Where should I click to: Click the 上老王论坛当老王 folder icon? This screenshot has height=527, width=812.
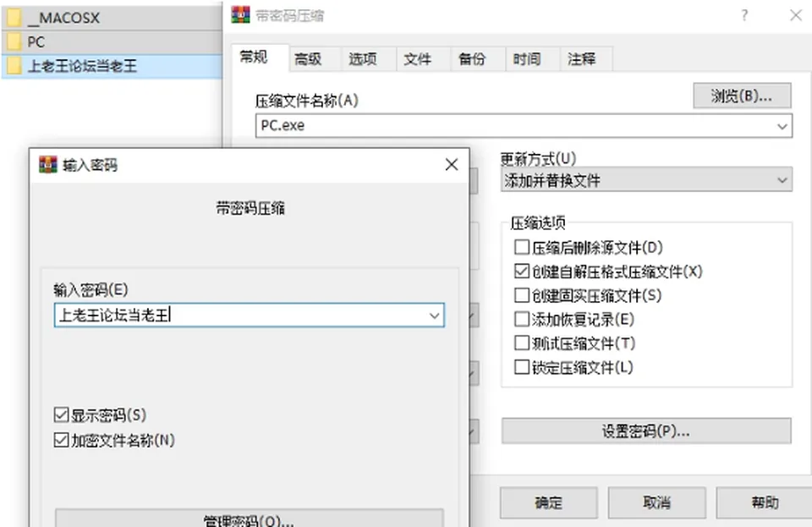pos(14,66)
